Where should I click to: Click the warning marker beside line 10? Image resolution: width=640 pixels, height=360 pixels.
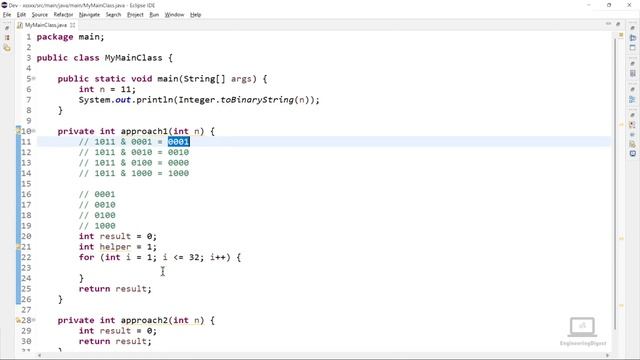click(18, 131)
